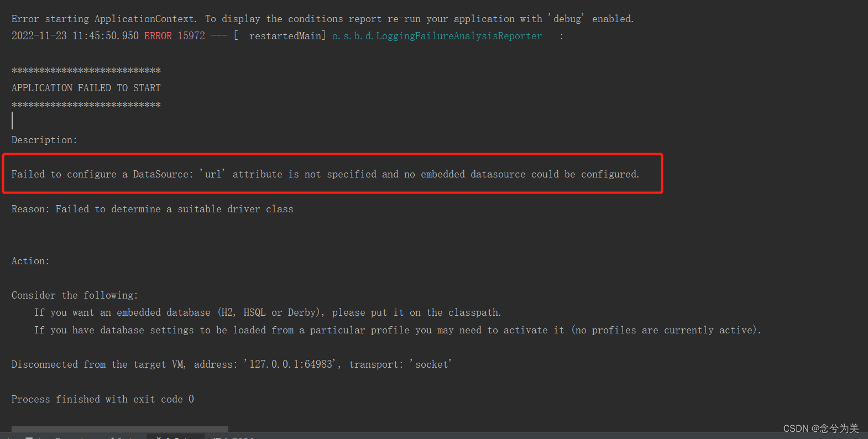Click the 'Disconnected from the target VM' line
This screenshot has width=868, height=439.
[232, 364]
